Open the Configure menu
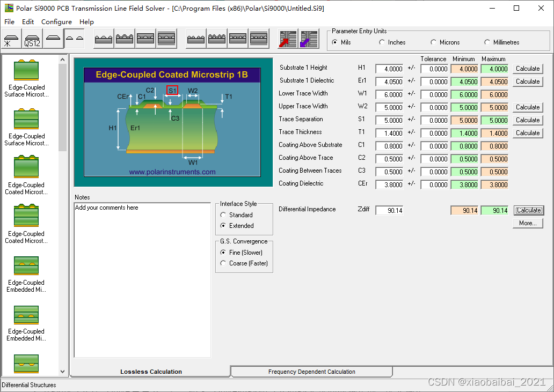Image resolution: width=554 pixels, height=392 pixels. (56, 22)
